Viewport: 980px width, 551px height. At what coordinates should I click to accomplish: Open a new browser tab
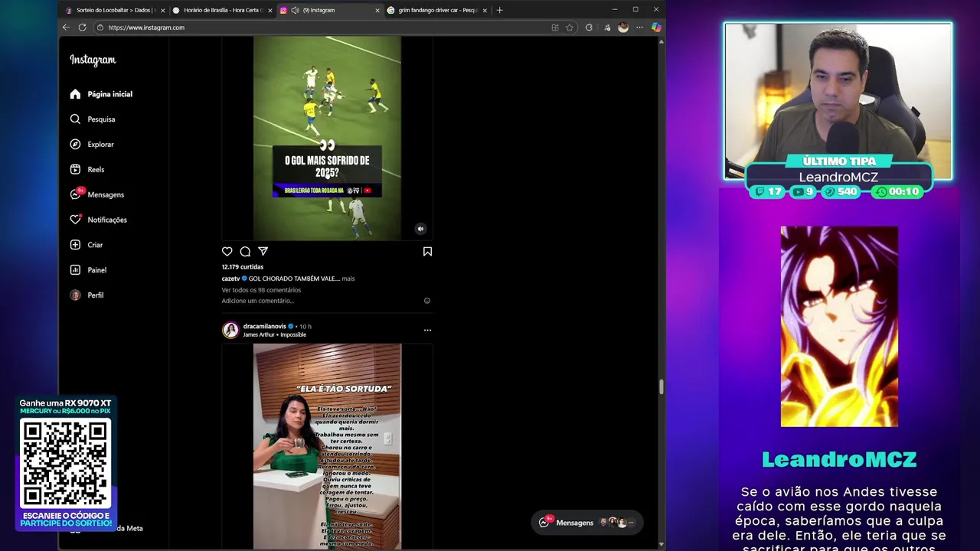pyautogui.click(x=499, y=10)
